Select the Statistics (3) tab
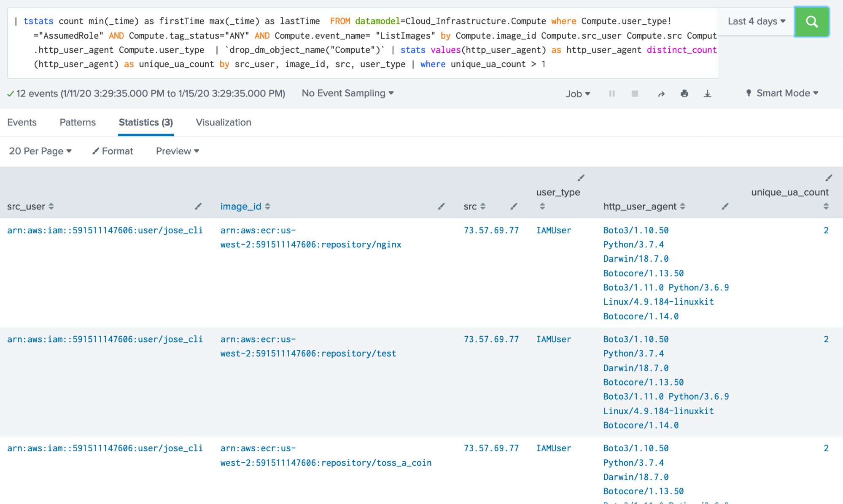Viewport: 843px width, 504px height. pyautogui.click(x=145, y=122)
